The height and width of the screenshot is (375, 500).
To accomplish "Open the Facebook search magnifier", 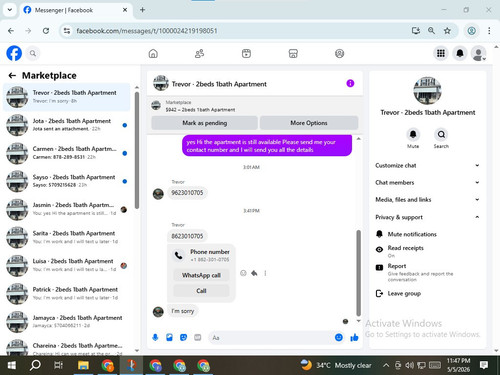I will [x=33, y=53].
